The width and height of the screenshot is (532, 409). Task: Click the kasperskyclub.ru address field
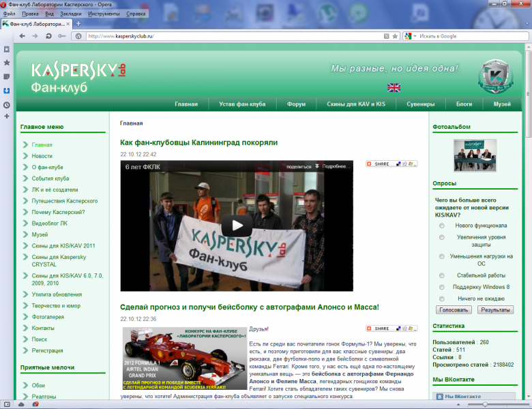pos(234,36)
